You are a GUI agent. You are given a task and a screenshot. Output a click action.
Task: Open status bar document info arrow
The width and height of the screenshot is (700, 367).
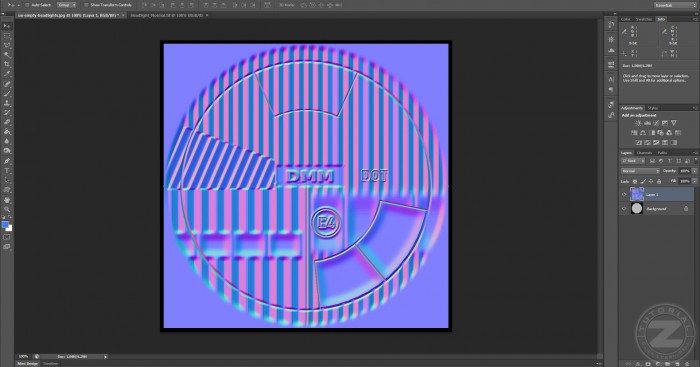[x=105, y=357]
